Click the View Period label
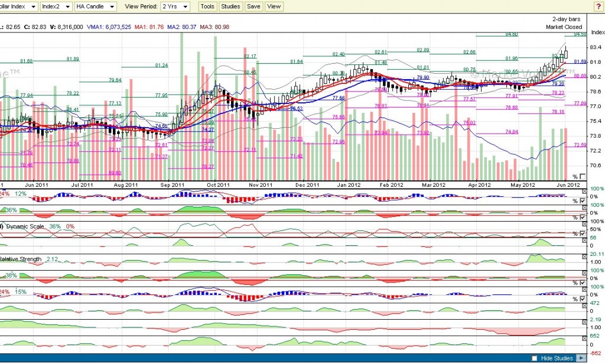 [x=141, y=6]
